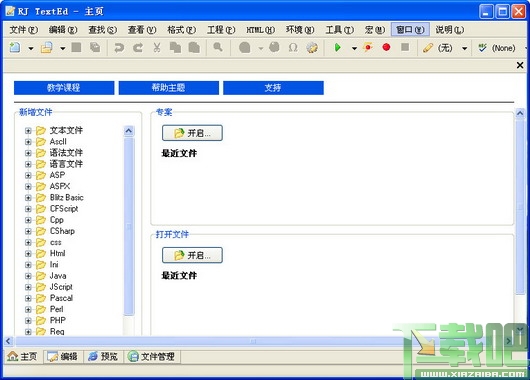The height and width of the screenshot is (380, 530).
Task: Open the HTML(H) menu
Action: click(260, 30)
